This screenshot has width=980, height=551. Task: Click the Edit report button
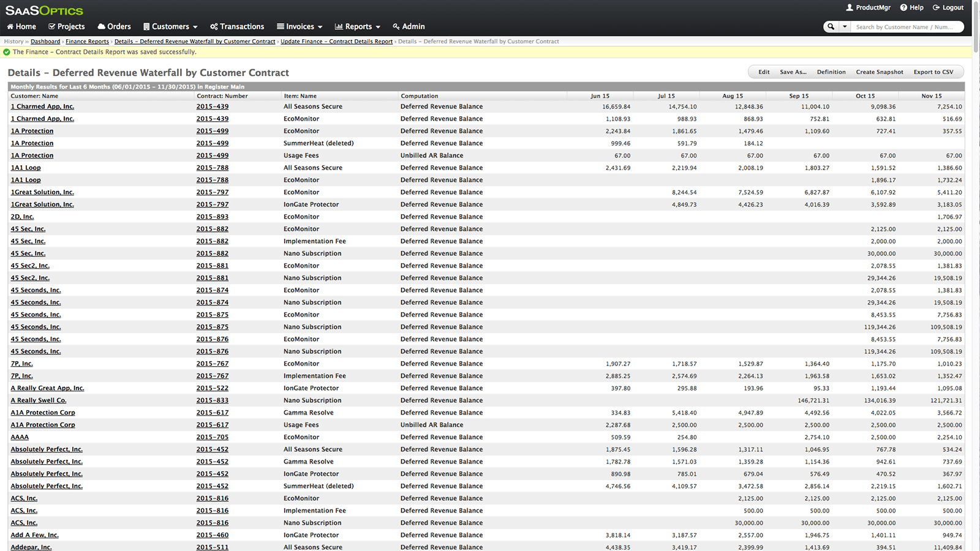(763, 72)
